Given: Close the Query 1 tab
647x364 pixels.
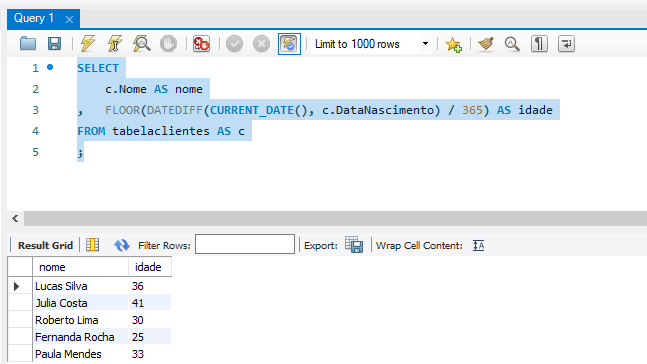Looking at the screenshot, I should point(69,19).
